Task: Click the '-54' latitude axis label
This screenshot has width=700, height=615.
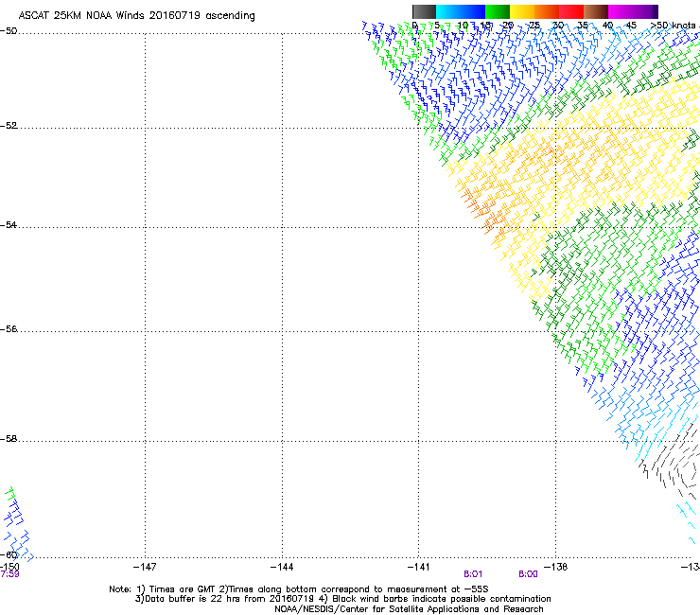Action: click(x=9, y=224)
